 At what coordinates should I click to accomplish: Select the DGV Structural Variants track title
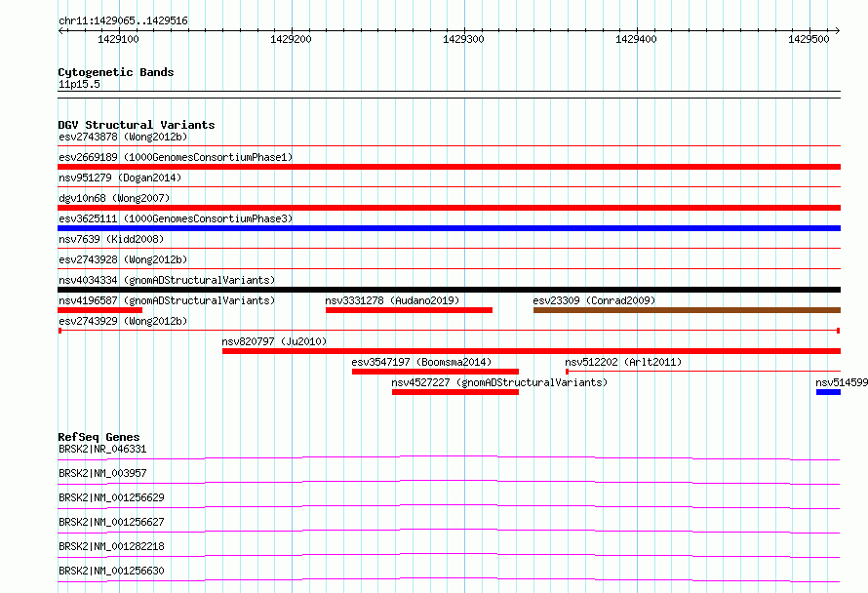click(137, 125)
